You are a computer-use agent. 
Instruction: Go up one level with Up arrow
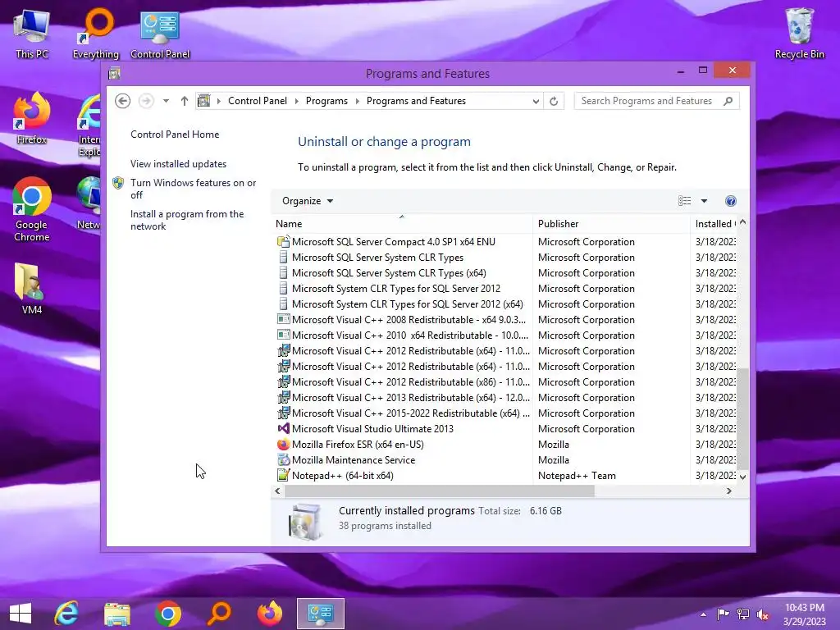pos(185,101)
